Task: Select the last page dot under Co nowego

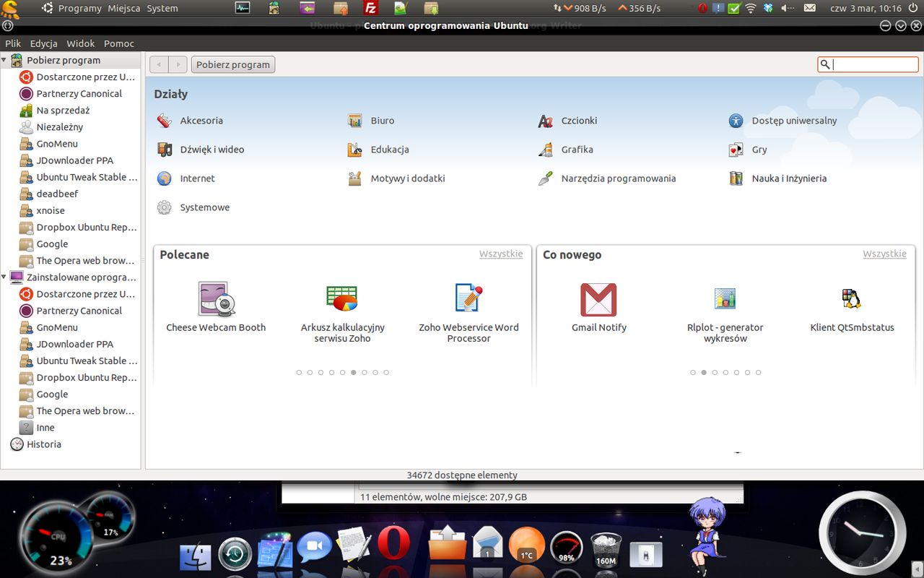Action: click(x=758, y=373)
